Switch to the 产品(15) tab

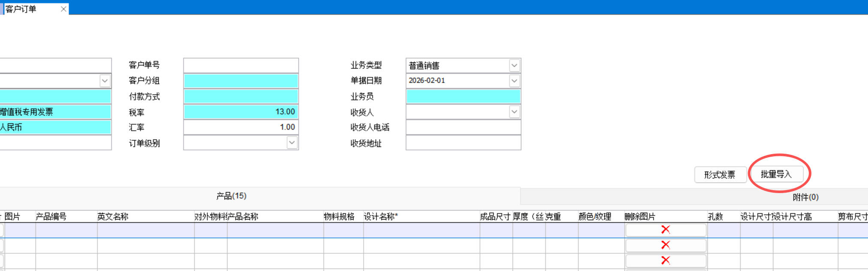[231, 196]
